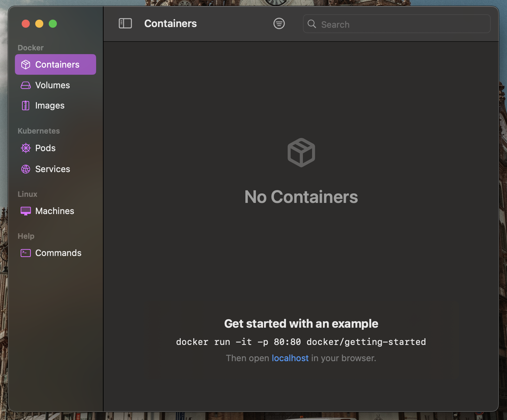Open localhost in your browser
Screen dimensions: 507x420
(290, 358)
